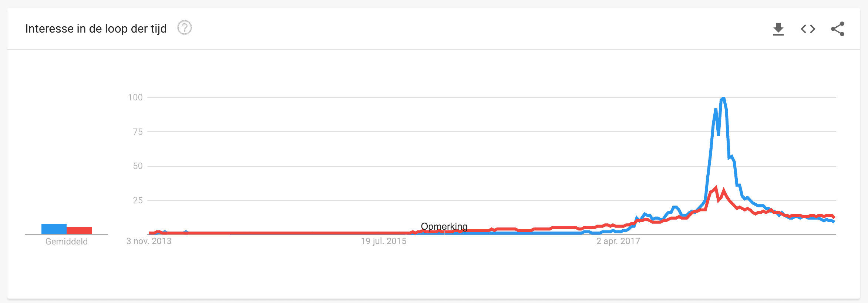The width and height of the screenshot is (868, 303).
Task: Click the 3 nov. 2013 axis label
Action: tap(149, 241)
